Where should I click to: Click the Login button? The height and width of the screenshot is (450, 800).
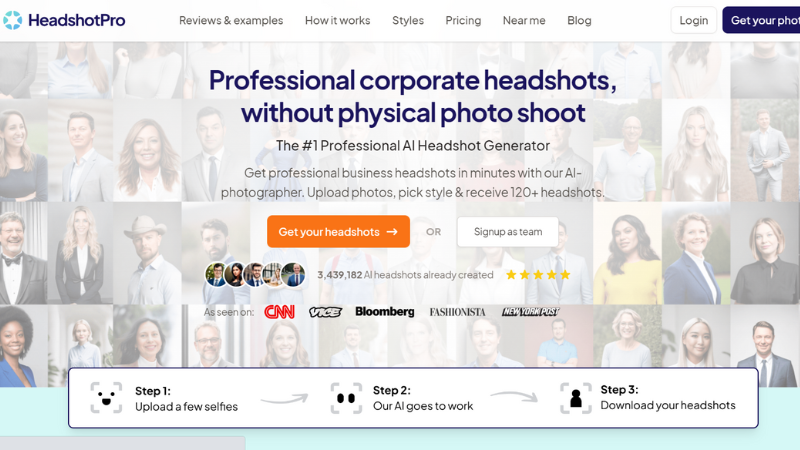(693, 20)
